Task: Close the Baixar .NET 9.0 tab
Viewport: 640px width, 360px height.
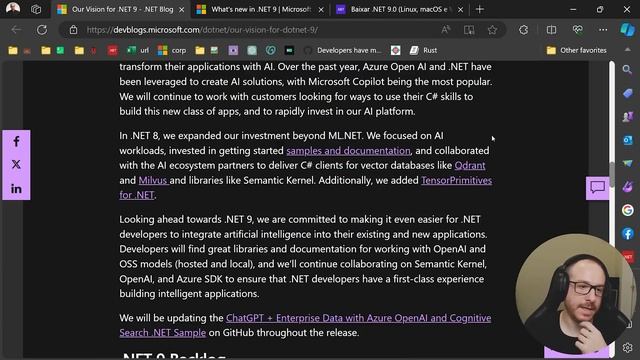Action: (x=460, y=9)
